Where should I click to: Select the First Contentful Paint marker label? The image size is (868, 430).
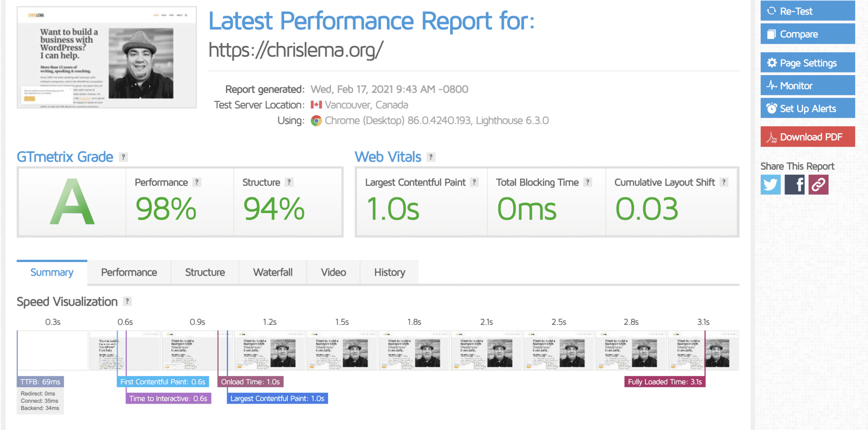[x=163, y=382]
